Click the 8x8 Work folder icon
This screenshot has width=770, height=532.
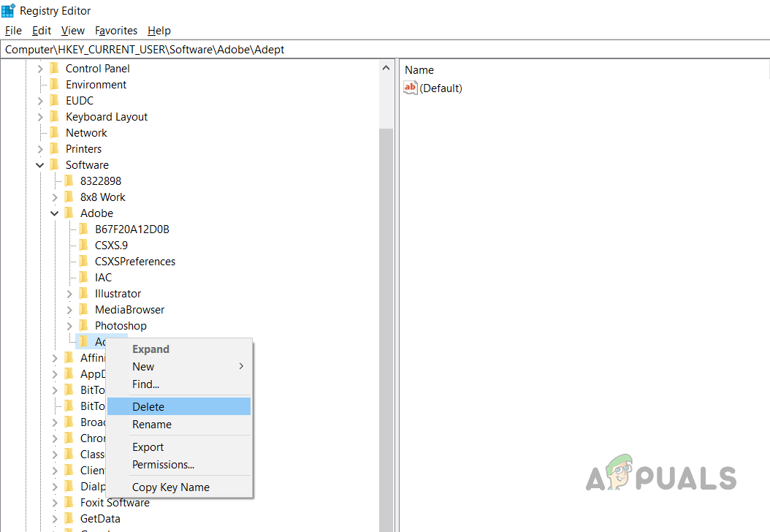(x=69, y=197)
